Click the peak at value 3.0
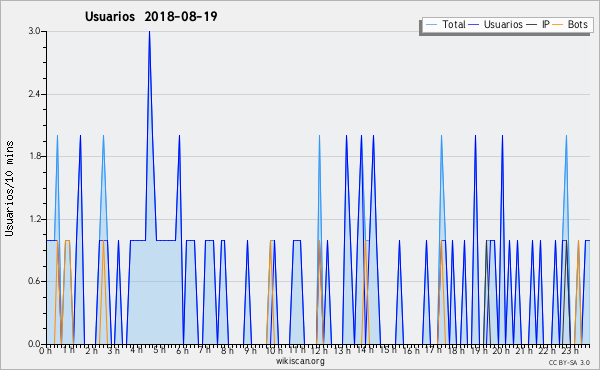This screenshot has height=370, width=600. pos(149,32)
